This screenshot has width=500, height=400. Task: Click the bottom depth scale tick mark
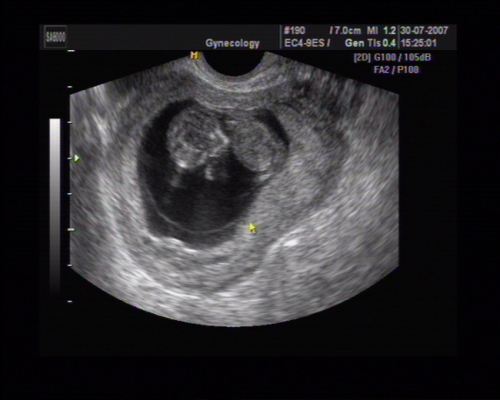[x=70, y=301]
